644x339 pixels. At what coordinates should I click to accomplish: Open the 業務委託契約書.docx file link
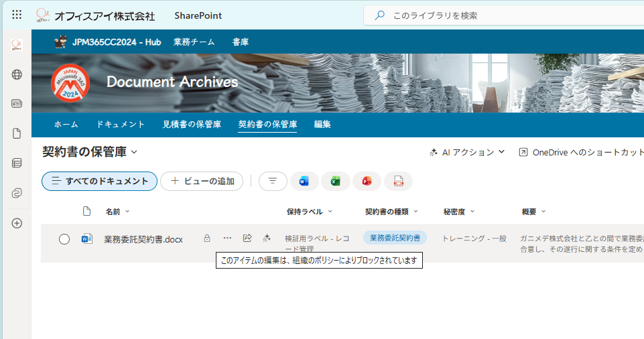tap(143, 239)
